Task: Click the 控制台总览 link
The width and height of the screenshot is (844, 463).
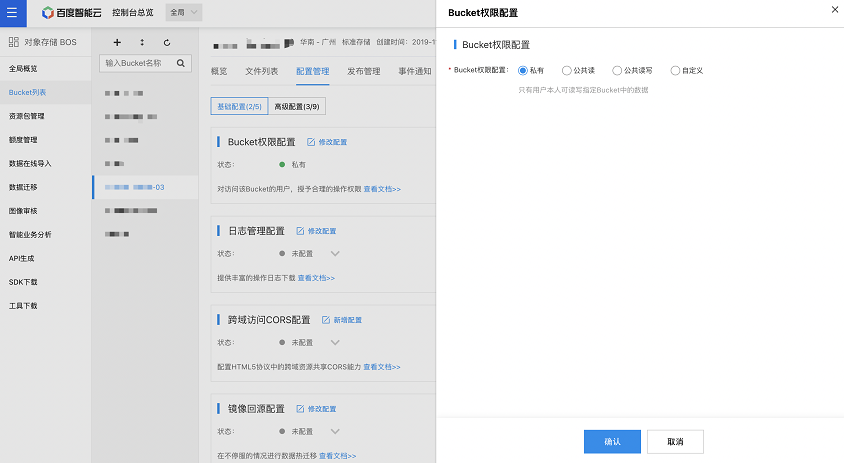Action: pos(133,12)
